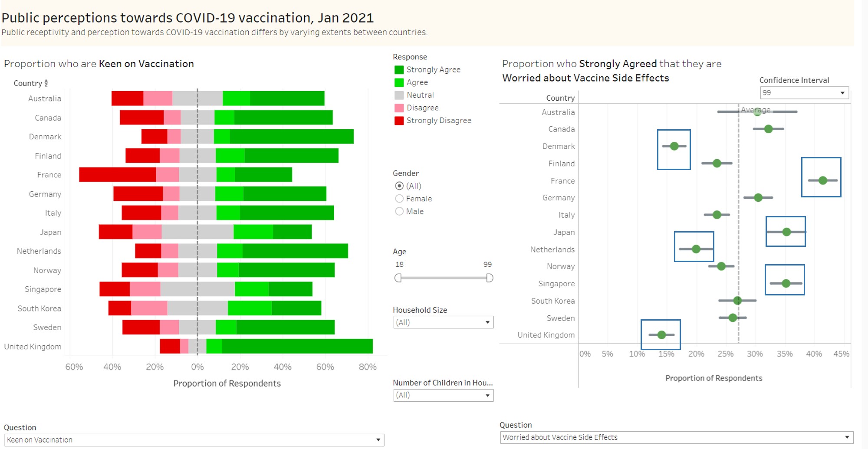868x449 pixels.
Task: Open the Keen on Vaccination question dropdown
Action: 377,439
